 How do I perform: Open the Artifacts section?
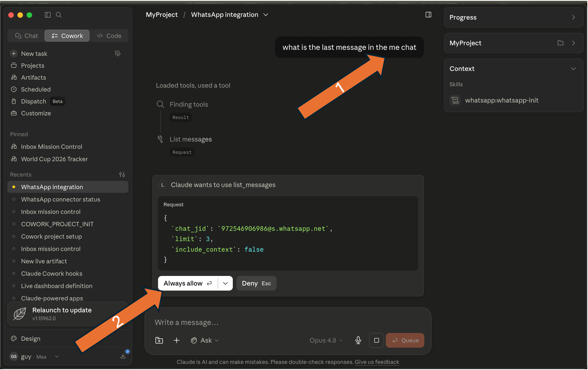coord(33,77)
